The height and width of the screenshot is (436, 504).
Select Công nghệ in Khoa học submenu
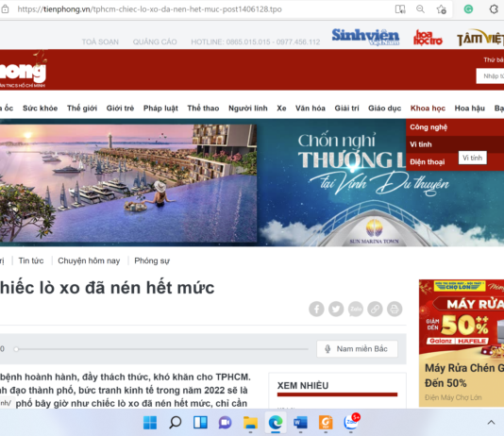pos(455,127)
